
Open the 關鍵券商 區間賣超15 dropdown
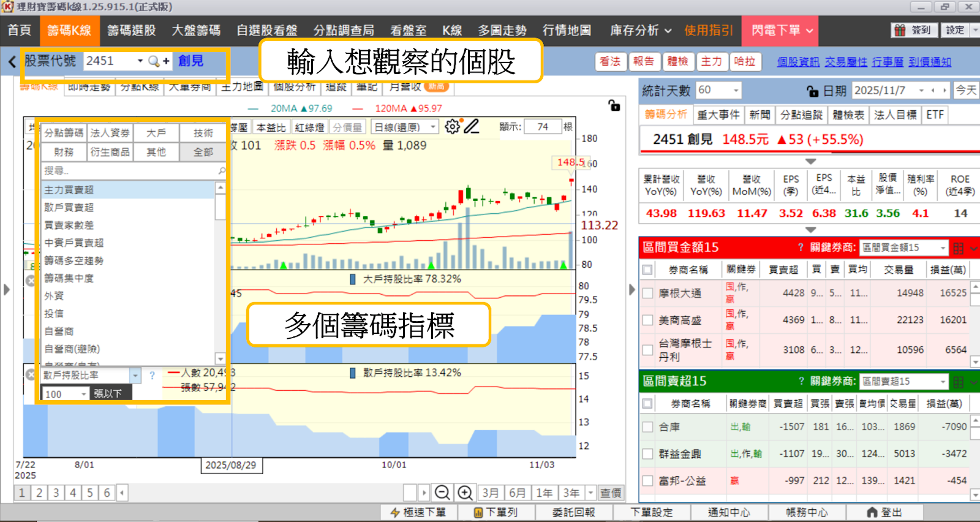[x=943, y=381]
